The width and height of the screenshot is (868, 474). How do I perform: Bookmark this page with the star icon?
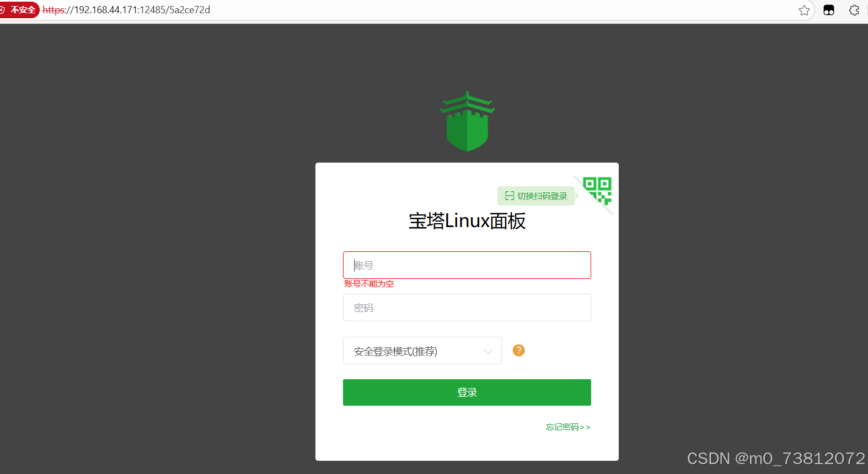pyautogui.click(x=805, y=10)
